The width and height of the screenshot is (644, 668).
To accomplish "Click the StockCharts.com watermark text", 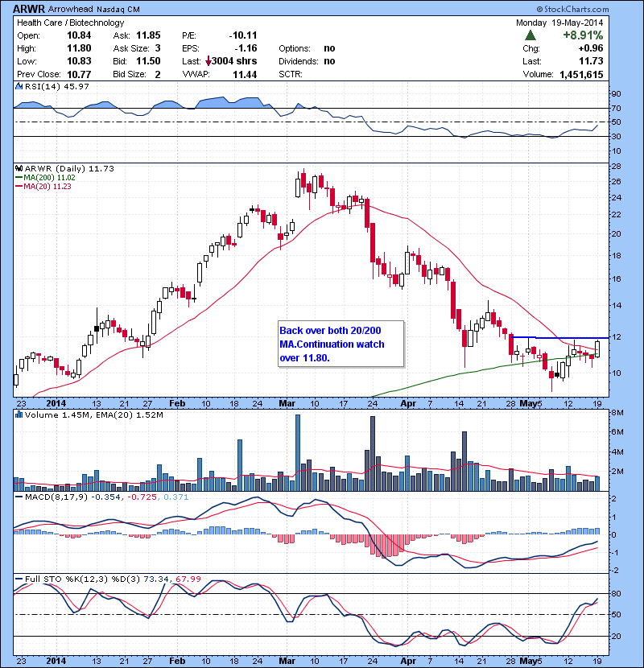I will point(572,9).
